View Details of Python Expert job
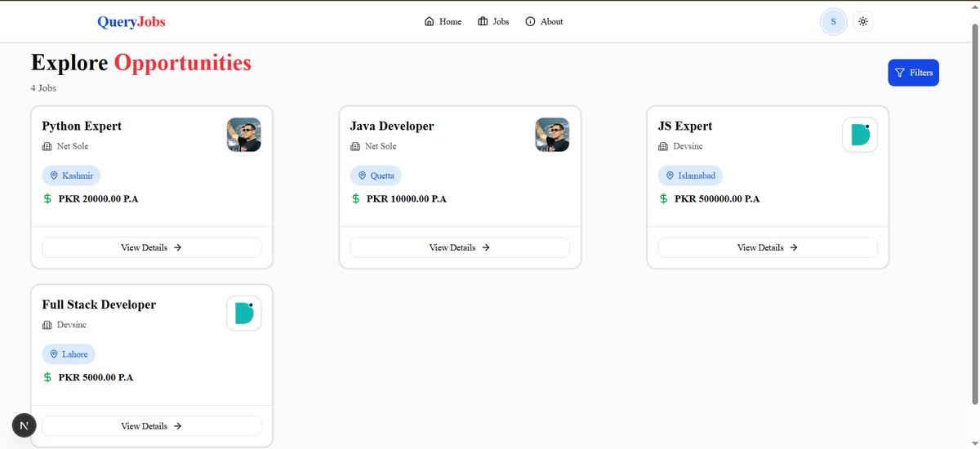980x449 pixels. (x=152, y=247)
